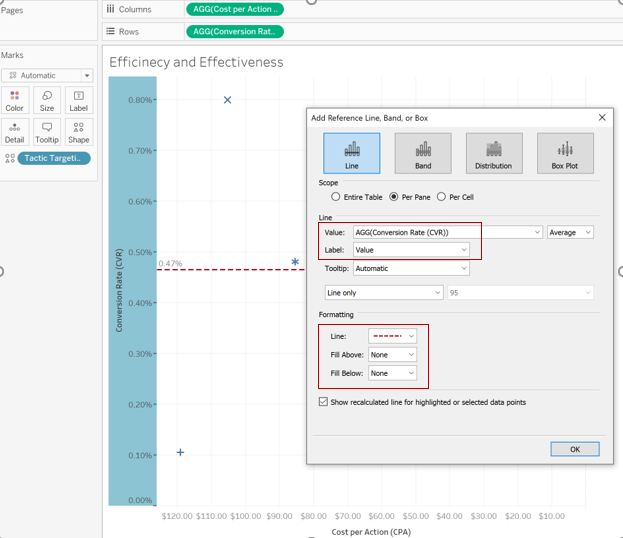Click the $10.00 axis tick label

551,516
